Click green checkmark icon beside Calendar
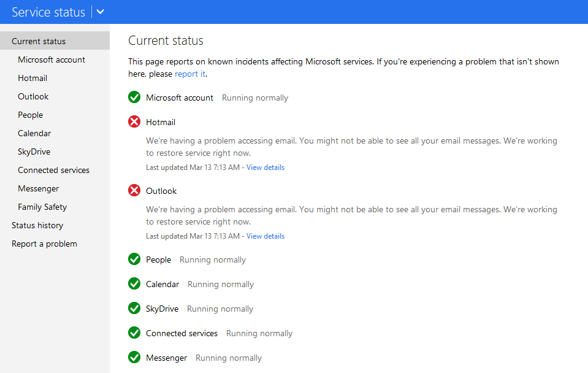This screenshot has width=588, height=373. (134, 283)
